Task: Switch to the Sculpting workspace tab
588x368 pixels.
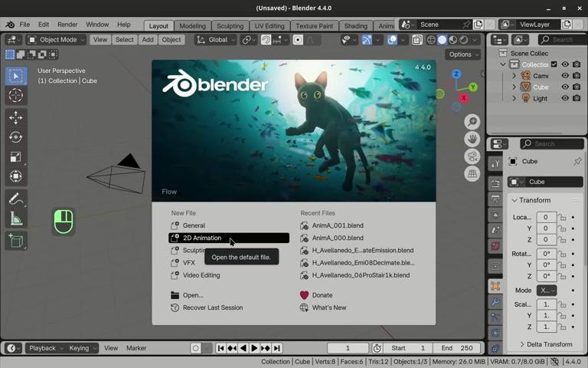Action: coord(230,26)
